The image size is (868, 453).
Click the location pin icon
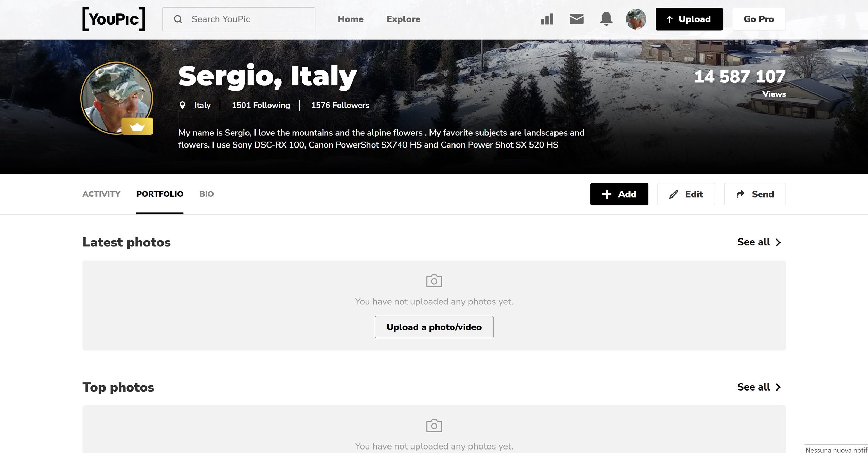pos(182,105)
